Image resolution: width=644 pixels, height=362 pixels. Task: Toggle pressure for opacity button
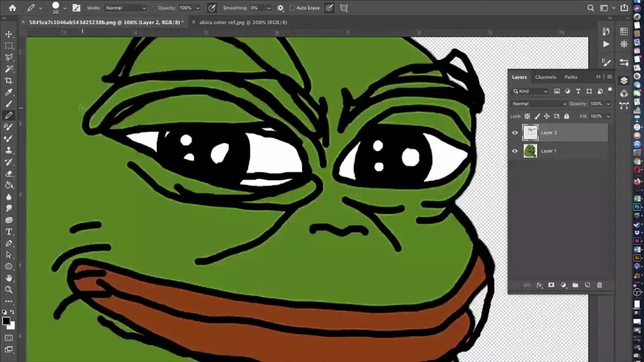pyautogui.click(x=212, y=8)
